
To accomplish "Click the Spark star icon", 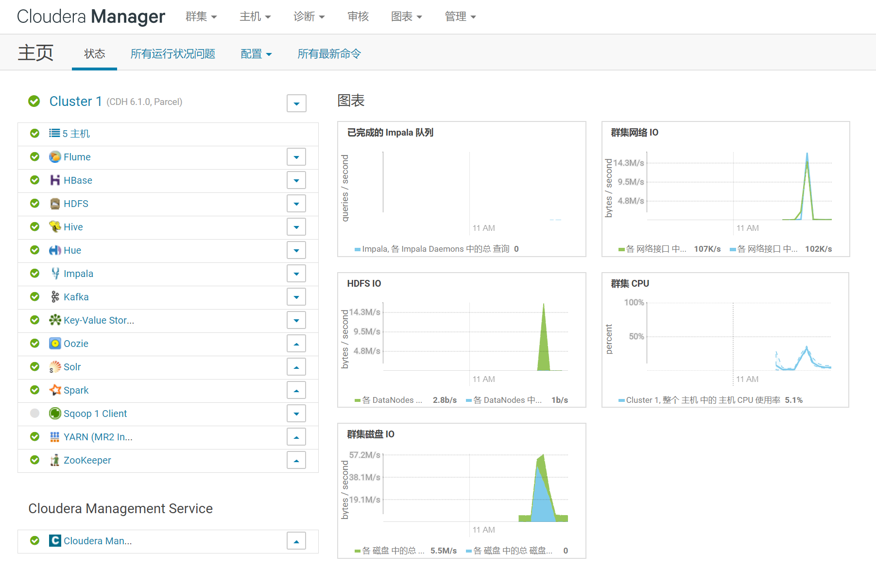I will point(55,390).
